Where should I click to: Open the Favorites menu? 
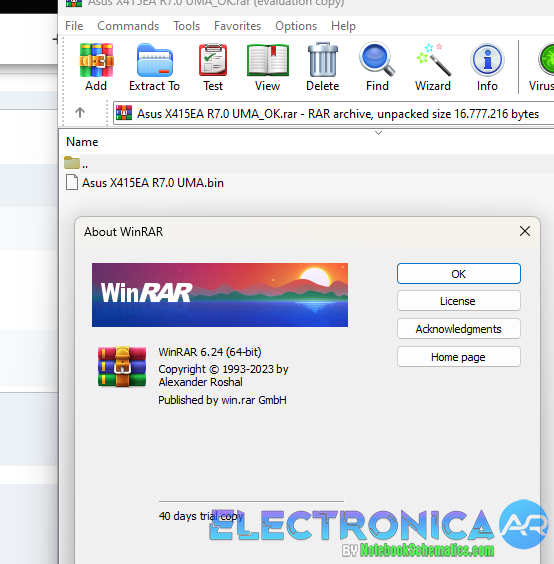(x=237, y=26)
